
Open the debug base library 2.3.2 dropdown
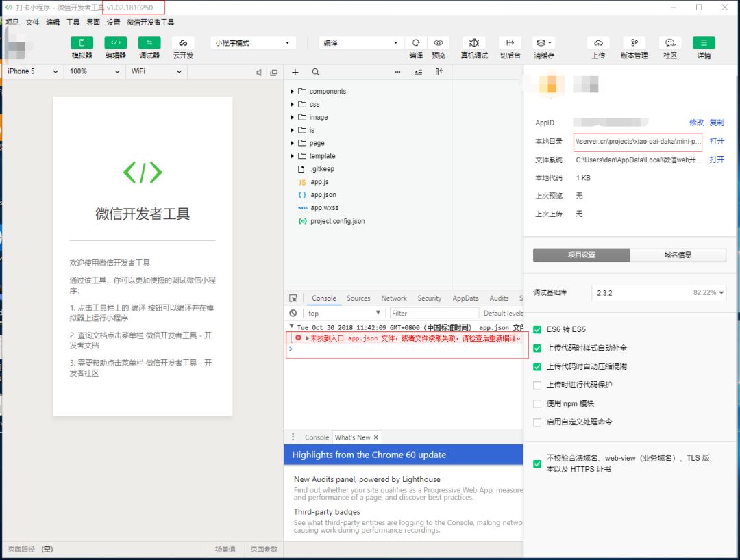point(659,293)
